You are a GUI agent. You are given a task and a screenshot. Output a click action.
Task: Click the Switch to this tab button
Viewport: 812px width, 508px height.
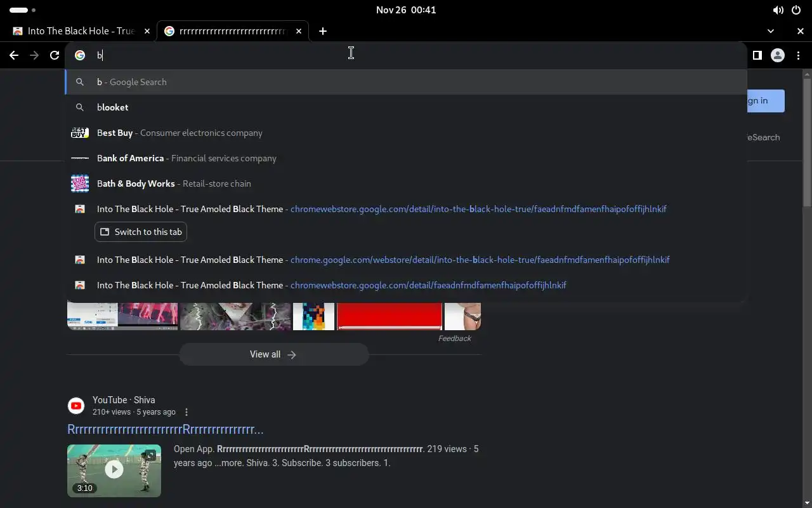click(141, 232)
